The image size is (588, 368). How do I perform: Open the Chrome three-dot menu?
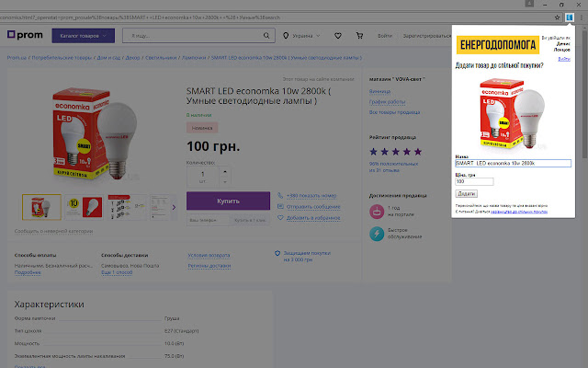click(x=582, y=17)
